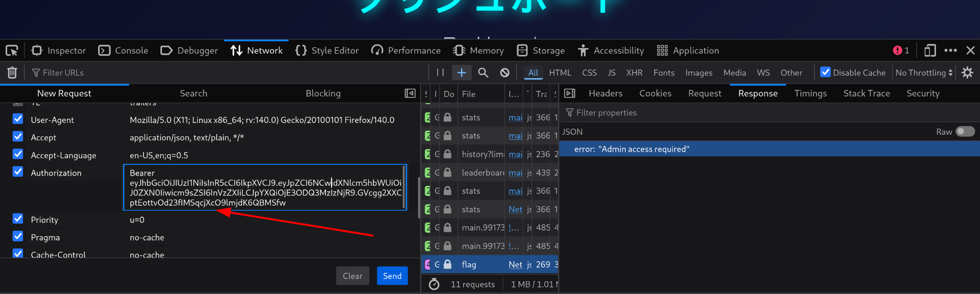Open the Inspector panel

click(x=59, y=51)
